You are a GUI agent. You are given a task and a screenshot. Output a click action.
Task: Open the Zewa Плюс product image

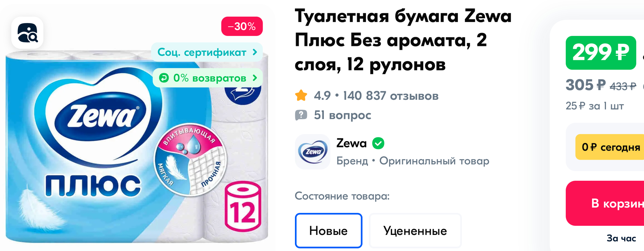[x=137, y=146]
